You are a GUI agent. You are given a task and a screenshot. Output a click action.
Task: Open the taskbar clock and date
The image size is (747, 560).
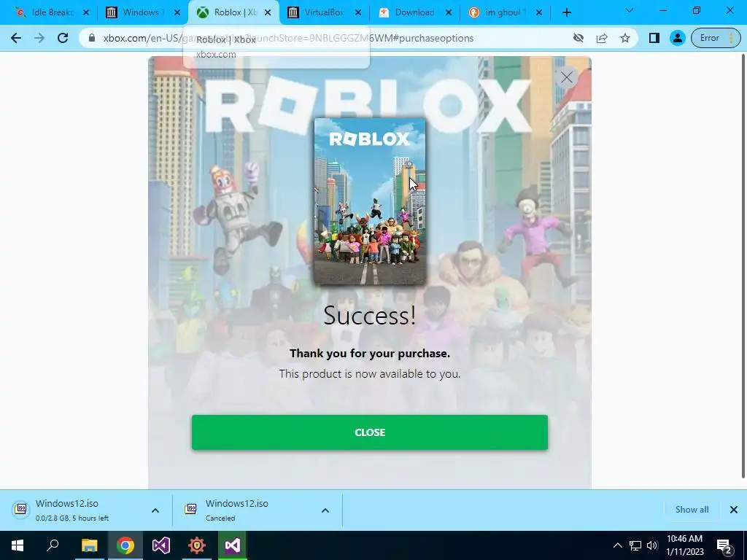pyautogui.click(x=684, y=545)
